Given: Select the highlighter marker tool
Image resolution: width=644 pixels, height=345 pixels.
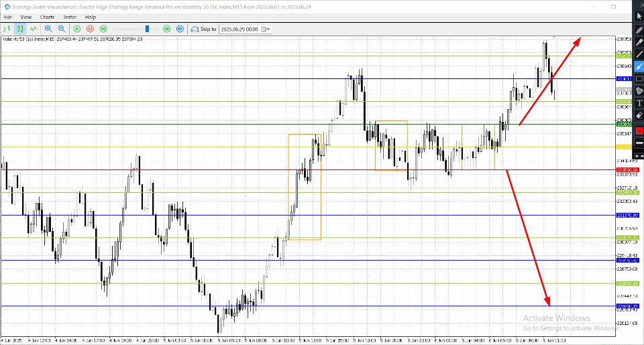Looking at the screenshot, I should 639,42.
